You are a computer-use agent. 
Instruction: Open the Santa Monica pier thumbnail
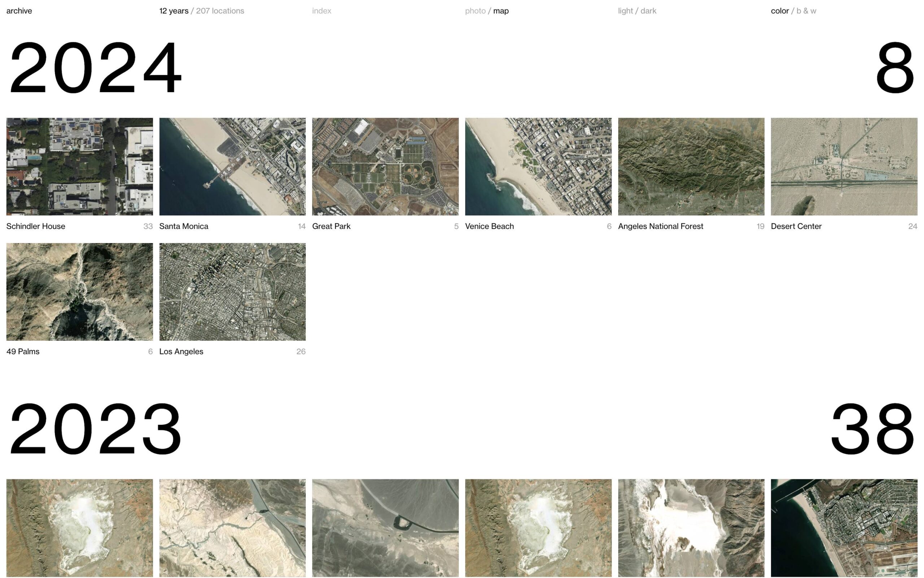(232, 166)
